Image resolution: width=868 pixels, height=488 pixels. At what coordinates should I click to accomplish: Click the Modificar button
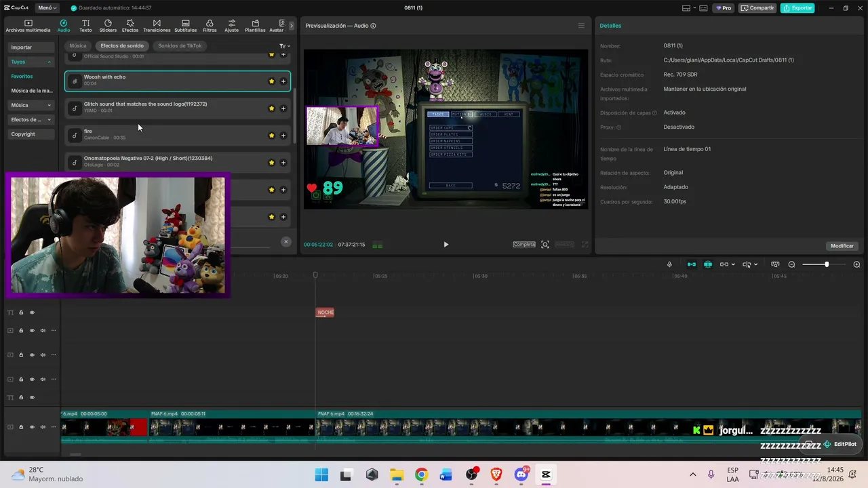pos(842,246)
